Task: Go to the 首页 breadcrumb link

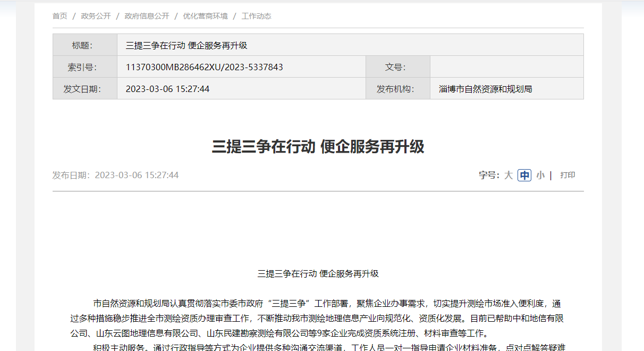Action: pos(60,16)
